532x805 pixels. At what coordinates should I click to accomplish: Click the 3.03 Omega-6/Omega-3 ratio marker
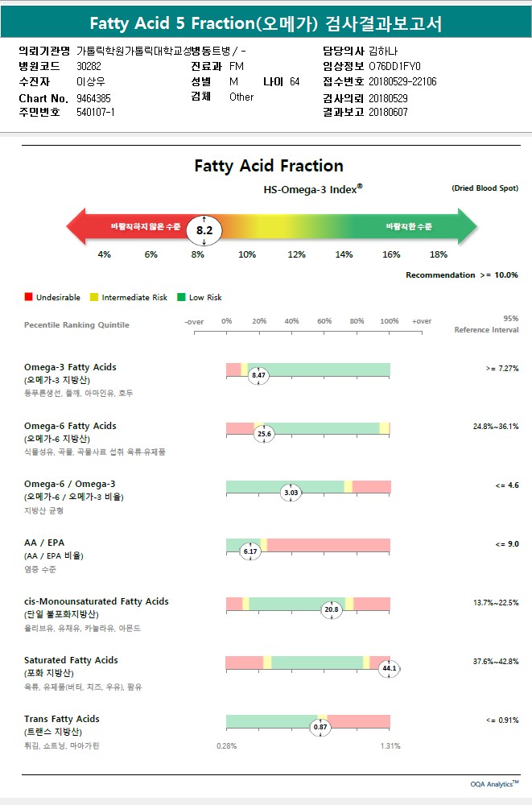point(291,493)
